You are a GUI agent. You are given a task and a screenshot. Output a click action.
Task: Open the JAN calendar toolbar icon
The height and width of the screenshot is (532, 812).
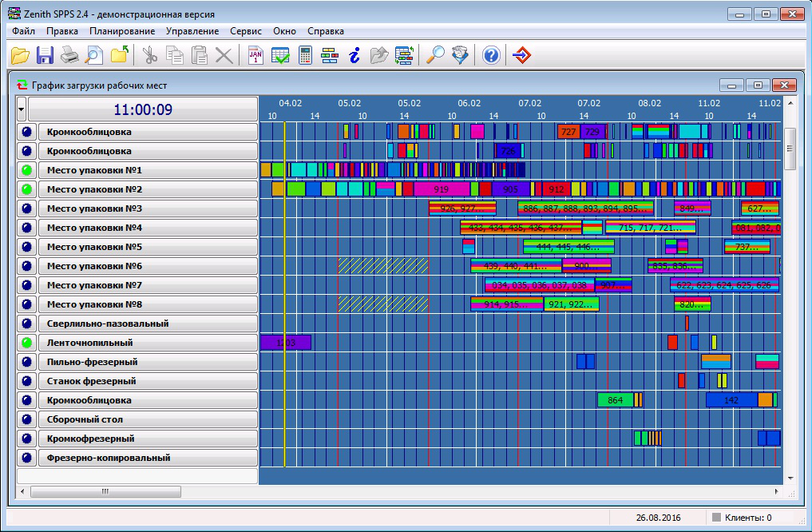(255, 55)
